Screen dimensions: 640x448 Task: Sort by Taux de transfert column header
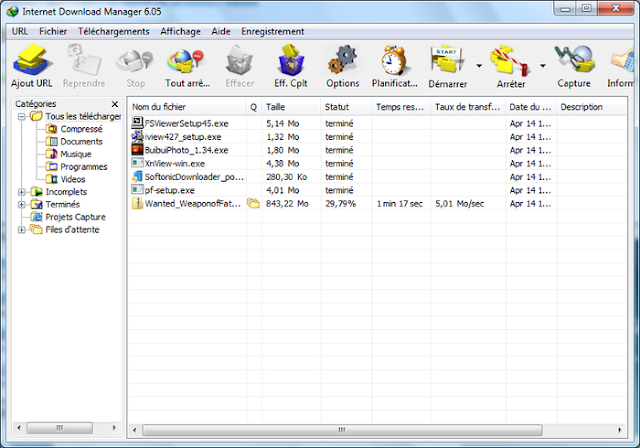(468, 107)
